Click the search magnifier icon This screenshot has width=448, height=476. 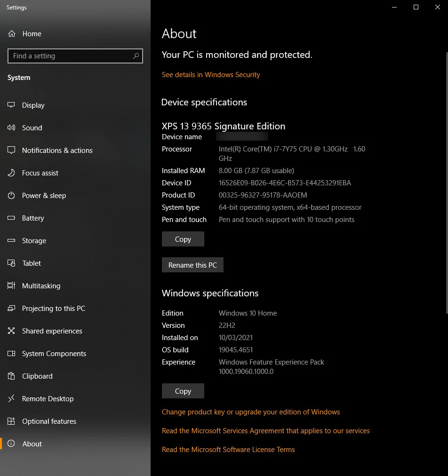(136, 56)
